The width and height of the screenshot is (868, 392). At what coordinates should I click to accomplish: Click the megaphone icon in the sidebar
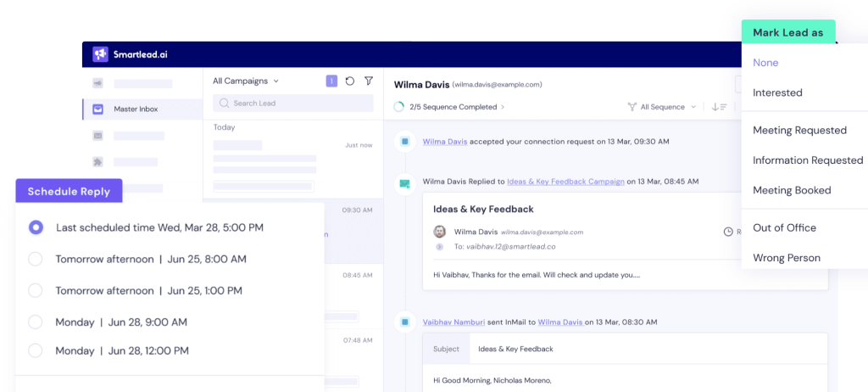[98, 83]
